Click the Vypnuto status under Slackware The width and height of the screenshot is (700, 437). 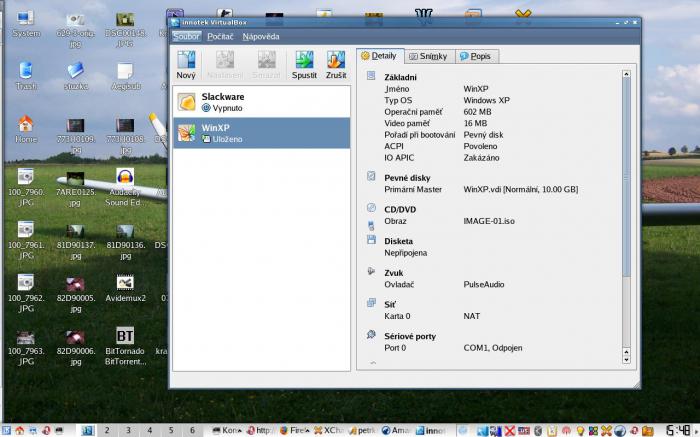(x=222, y=108)
